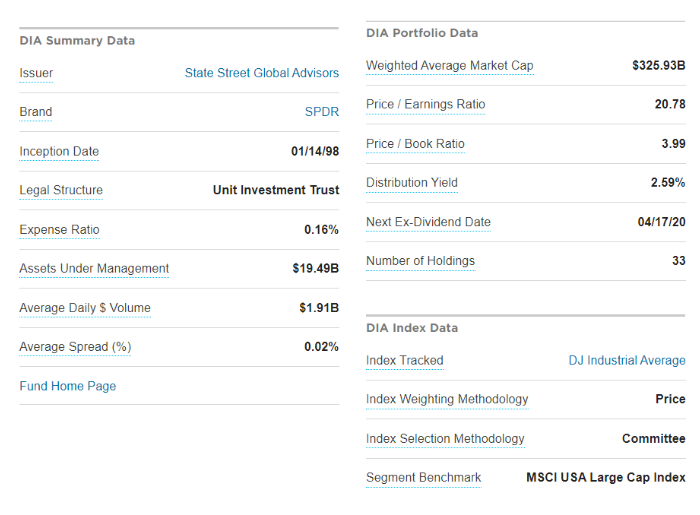700x515 pixels.
Task: Click Price / Book Ratio label
Action: tap(415, 144)
